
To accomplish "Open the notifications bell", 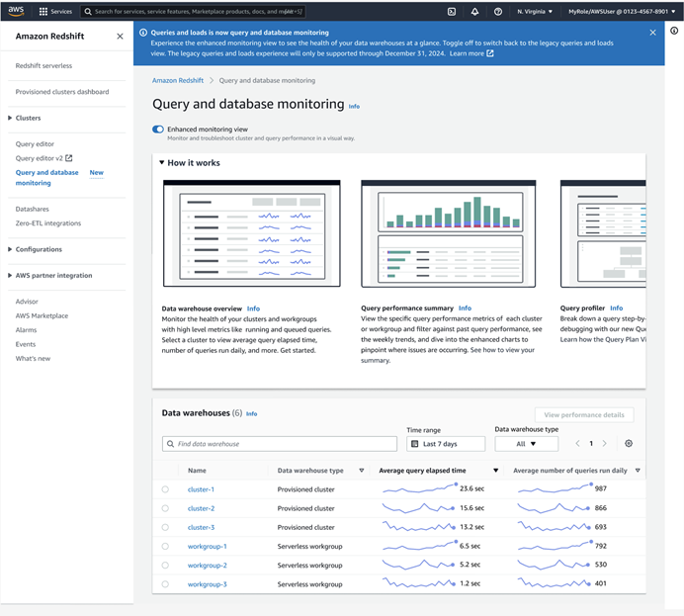I will (x=474, y=12).
